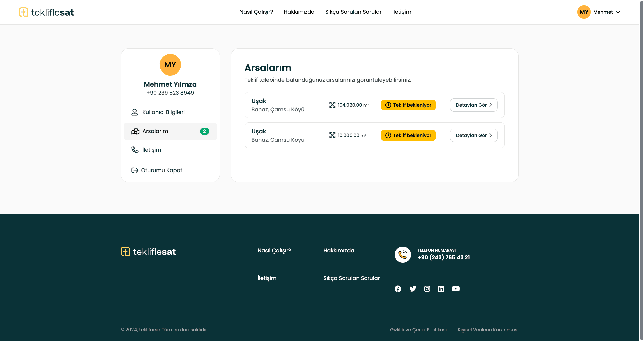Click the tekliflesat logo in header
Screen dimensions: 644x341
46,12
